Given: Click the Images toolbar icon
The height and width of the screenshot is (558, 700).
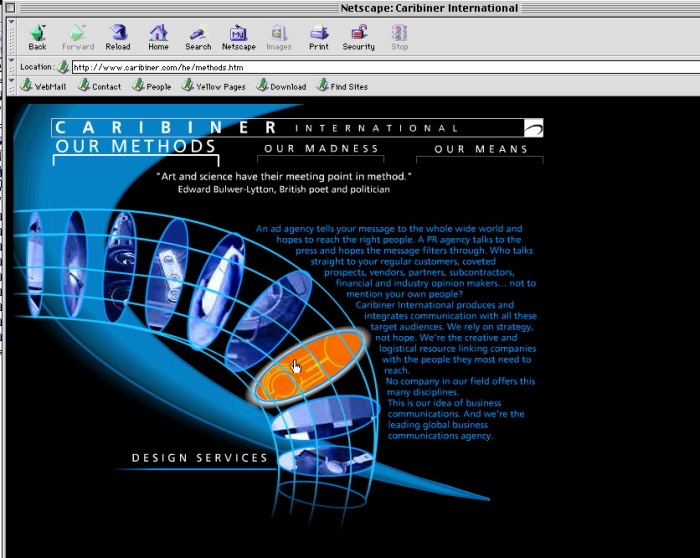Looking at the screenshot, I should point(279,37).
